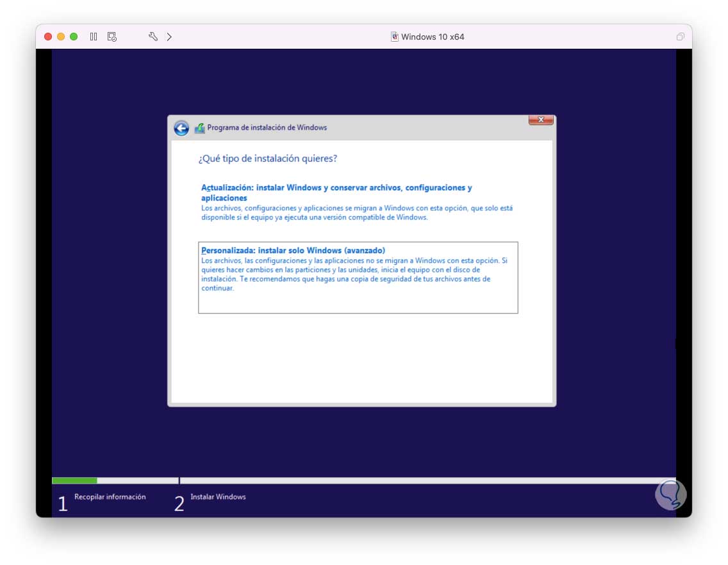The image size is (728, 565).
Task: Maximize VM window with green button
Action: [x=74, y=37]
